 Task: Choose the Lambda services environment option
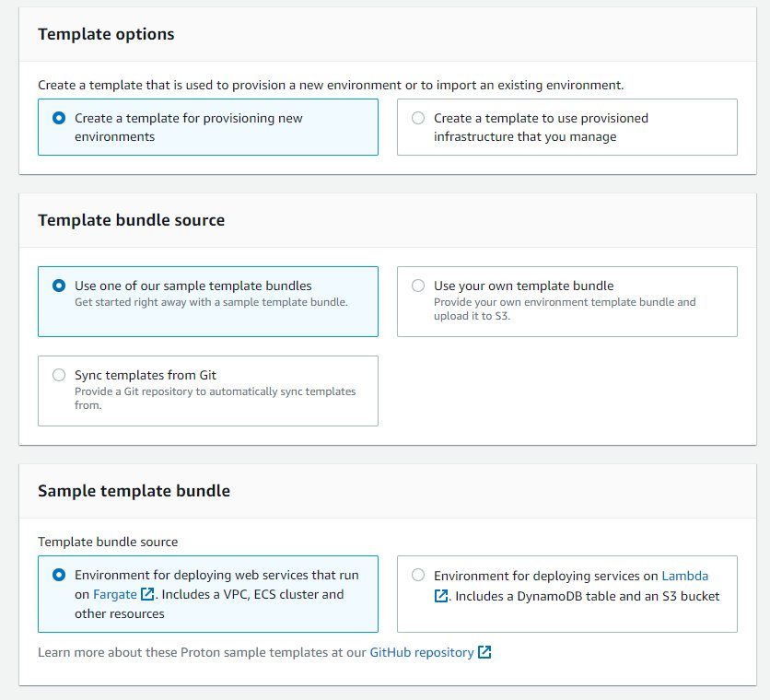(419, 575)
